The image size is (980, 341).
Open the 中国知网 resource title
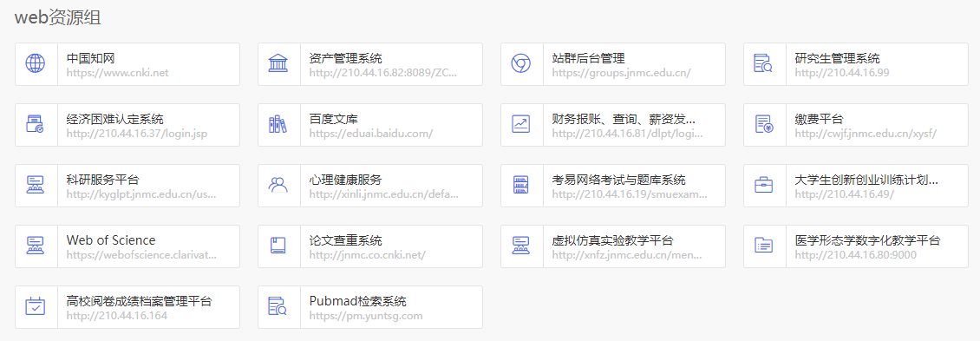click(90, 58)
